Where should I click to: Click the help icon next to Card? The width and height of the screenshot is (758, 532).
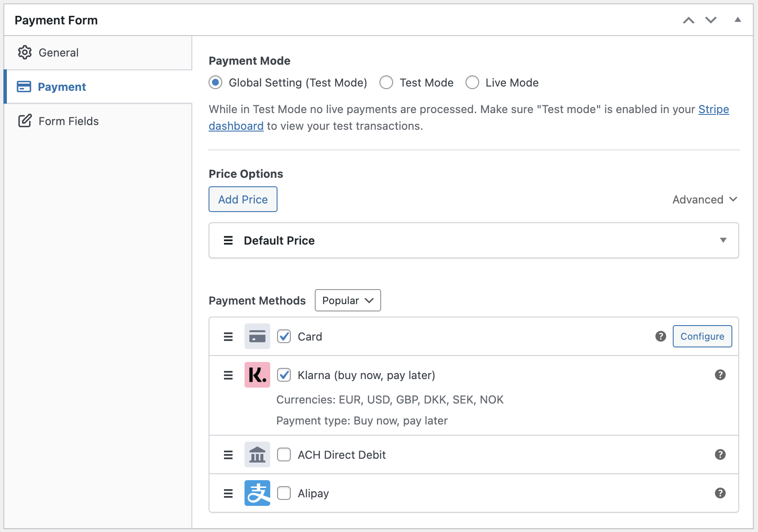tap(660, 336)
